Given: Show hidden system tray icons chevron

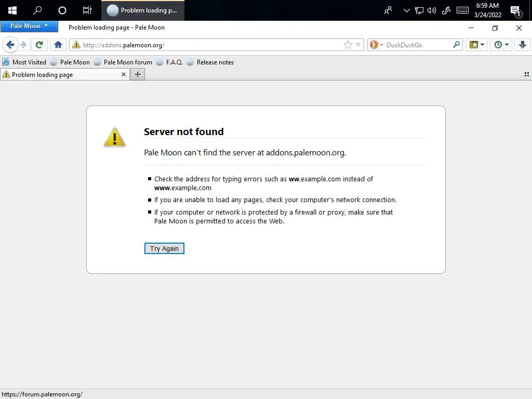Looking at the screenshot, I should [x=406, y=10].
